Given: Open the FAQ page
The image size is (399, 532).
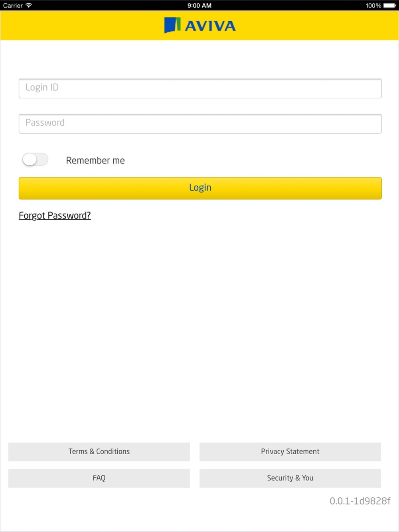Looking at the screenshot, I should (99, 478).
